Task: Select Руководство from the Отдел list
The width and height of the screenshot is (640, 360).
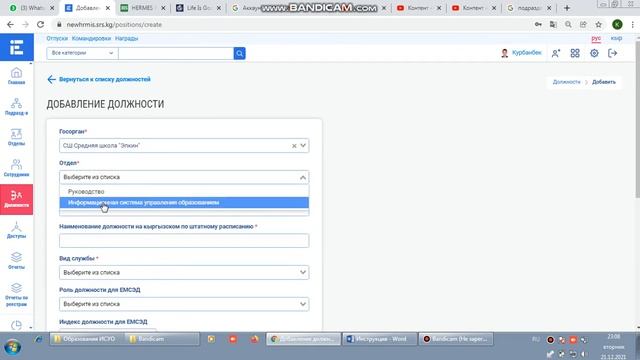Action: 184,191
